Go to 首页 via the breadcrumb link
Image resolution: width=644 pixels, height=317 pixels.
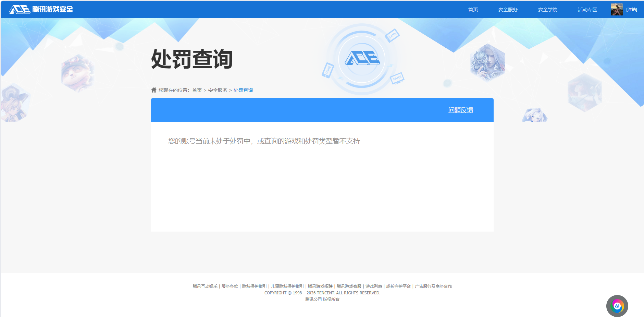point(197,90)
